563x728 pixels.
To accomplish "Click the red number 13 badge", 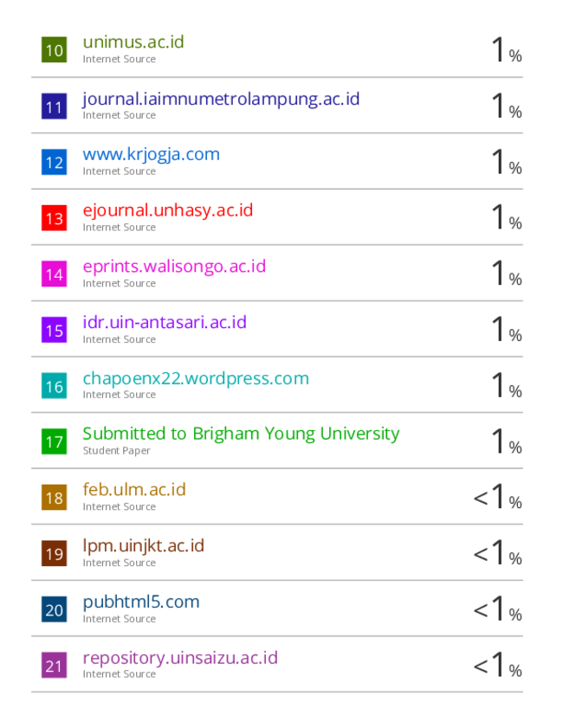I will [x=54, y=218].
